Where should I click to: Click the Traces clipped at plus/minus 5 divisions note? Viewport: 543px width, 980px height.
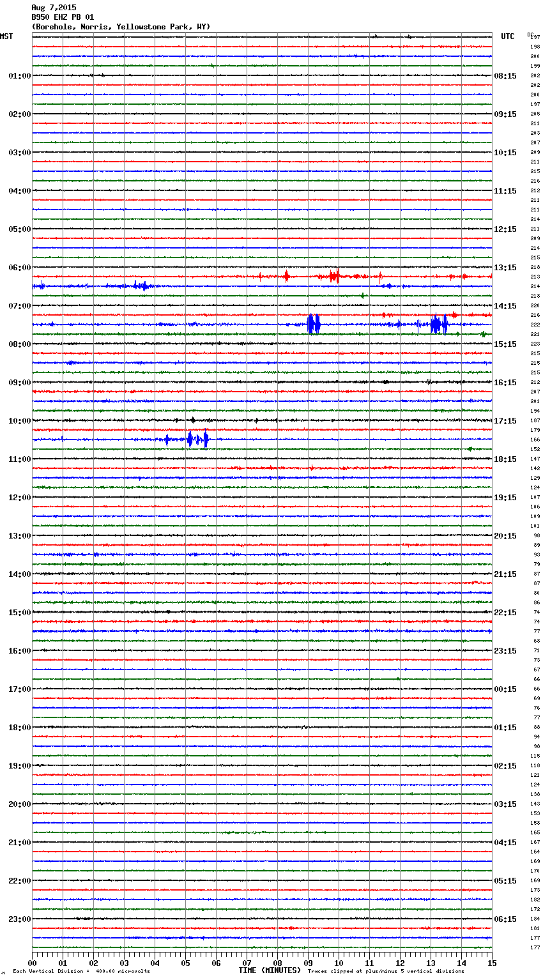click(386, 971)
